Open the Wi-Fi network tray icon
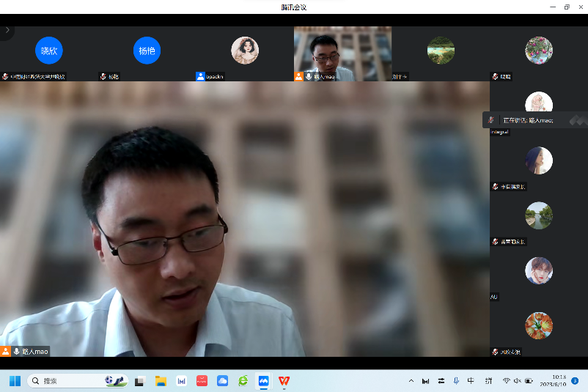The image size is (588, 392). (x=506, y=381)
